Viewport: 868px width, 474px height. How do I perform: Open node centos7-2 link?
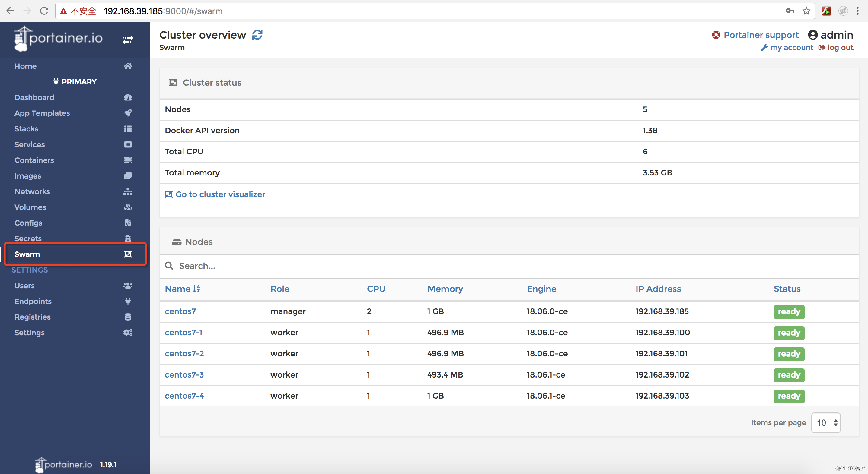coord(184,353)
